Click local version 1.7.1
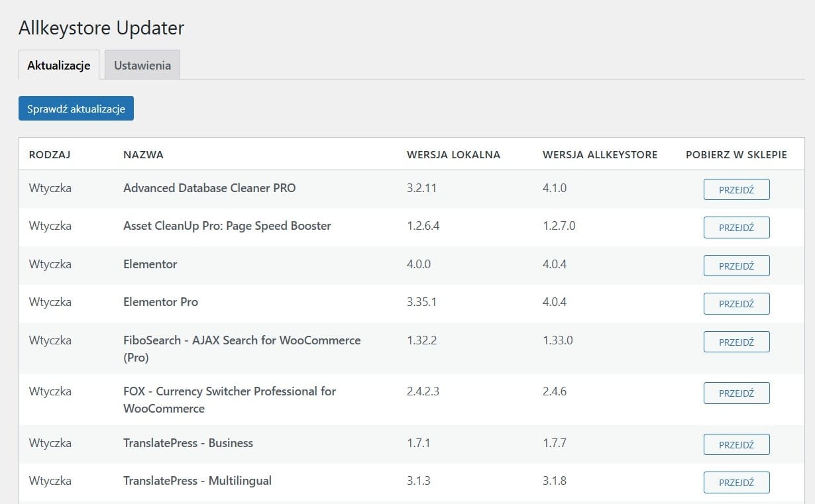Viewport: 815px width, 504px height. click(x=419, y=443)
